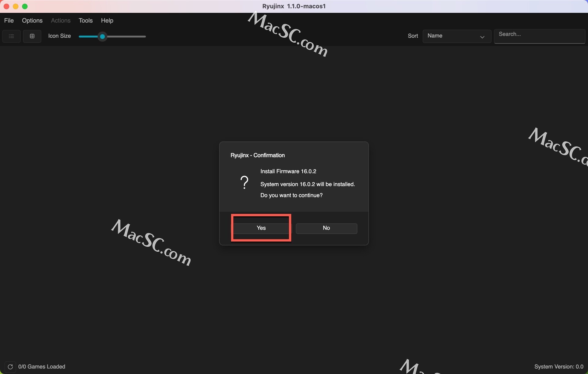The height and width of the screenshot is (374, 588).
Task: Expand the Sort by Name dropdown
Action: click(457, 36)
